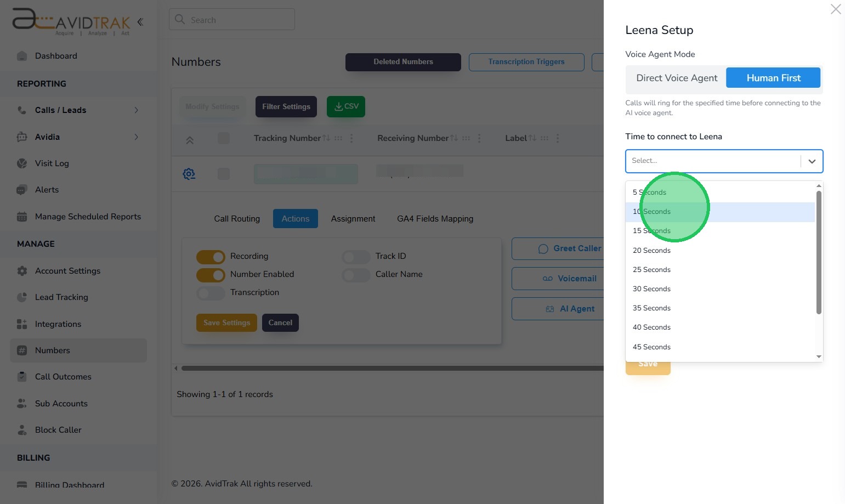Screen dimensions: 845x504
Task: Switch to the Call Routing tab
Action: pos(237,219)
